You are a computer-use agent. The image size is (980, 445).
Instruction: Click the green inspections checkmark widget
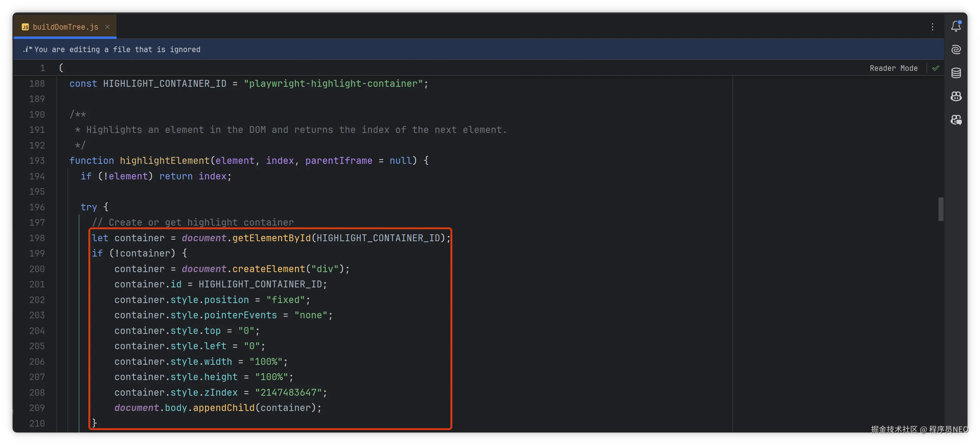coord(935,68)
